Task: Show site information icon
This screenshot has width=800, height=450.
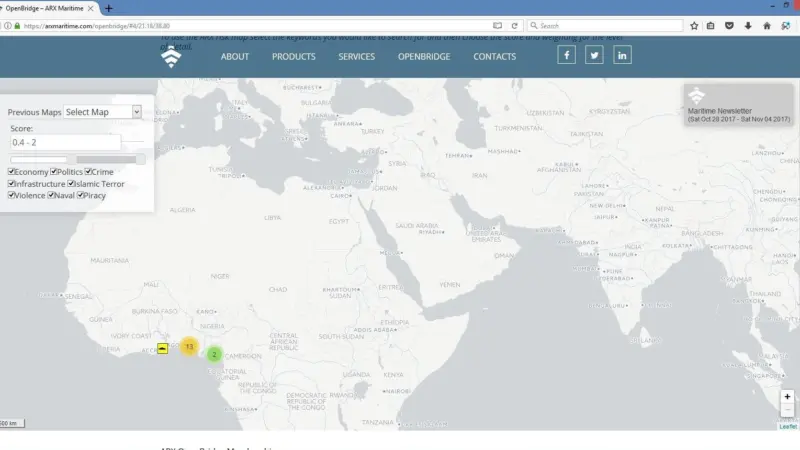Action: 8,26
